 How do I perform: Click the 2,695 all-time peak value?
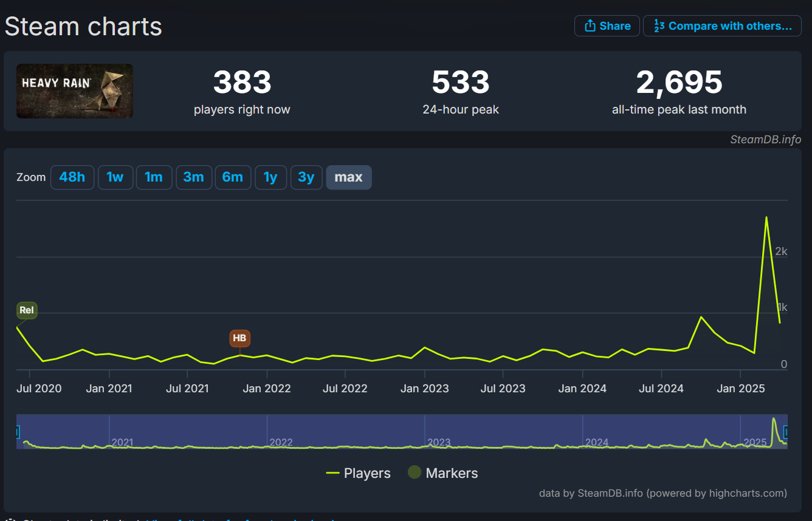680,82
